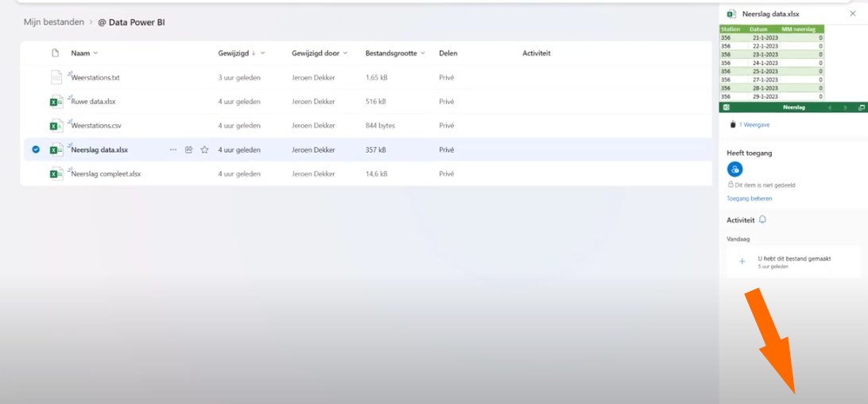The image size is (868, 404).
Task: Click the text file icon of Weerstations.txt
Action: click(x=56, y=78)
